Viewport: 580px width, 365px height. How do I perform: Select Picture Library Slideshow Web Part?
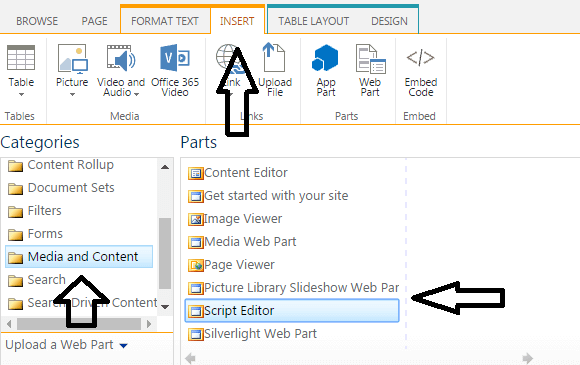pos(301,288)
